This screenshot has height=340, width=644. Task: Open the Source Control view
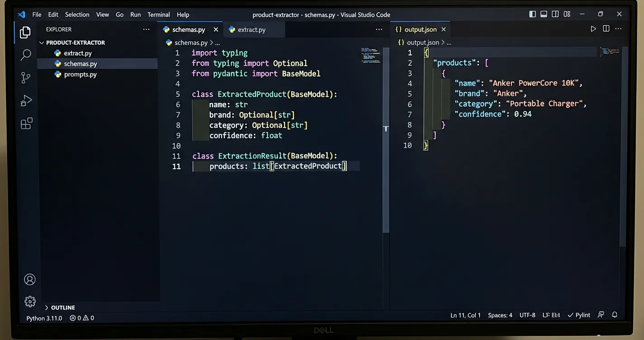[26, 77]
